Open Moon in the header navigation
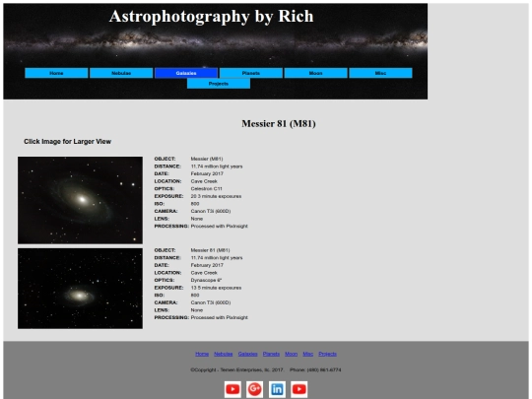Image resolution: width=532 pixels, height=399 pixels. [316, 73]
